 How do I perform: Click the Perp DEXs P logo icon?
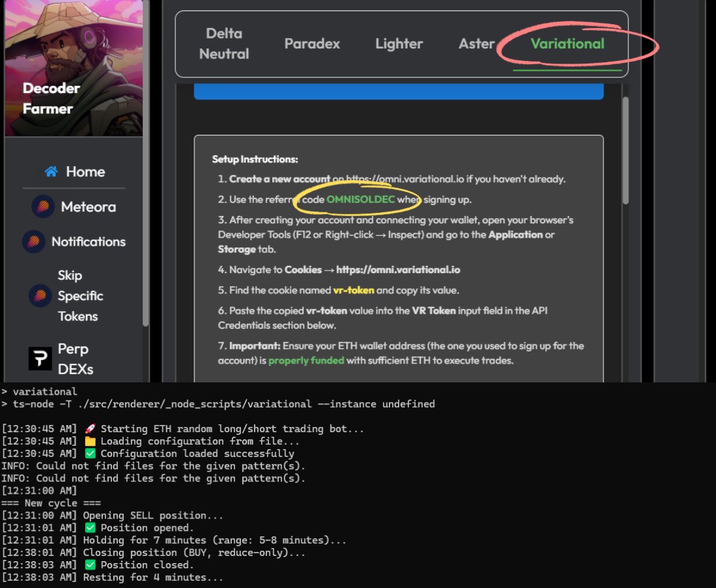coord(40,358)
